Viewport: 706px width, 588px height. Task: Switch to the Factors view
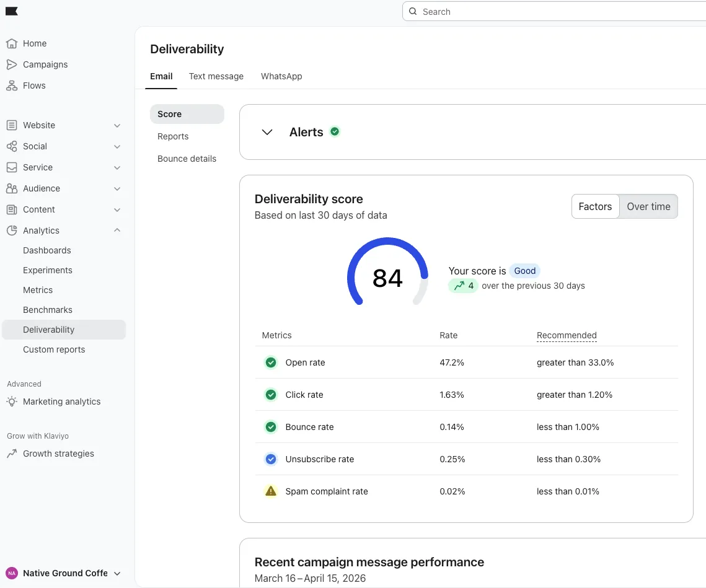[x=595, y=207]
